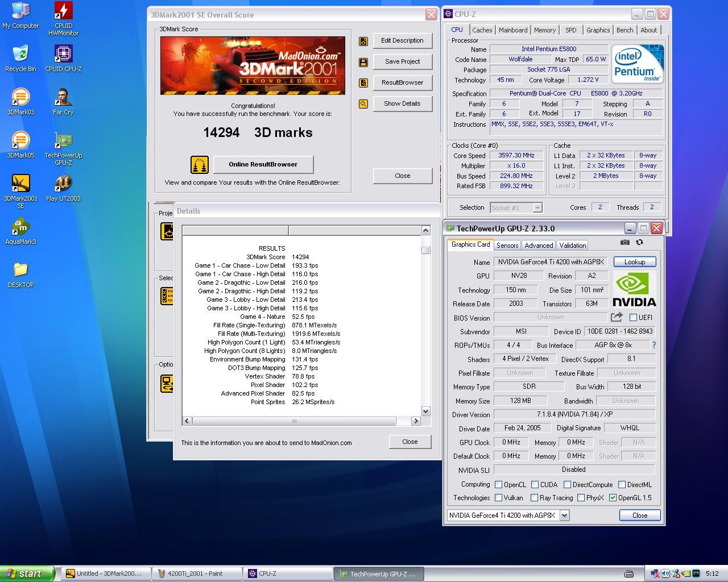Image resolution: width=728 pixels, height=582 pixels.
Task: Switch to the SPD tab in CPU-Z
Action: [x=571, y=30]
